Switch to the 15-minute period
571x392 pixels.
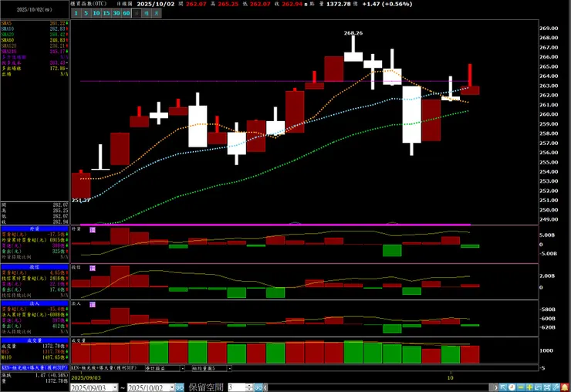pos(106,13)
